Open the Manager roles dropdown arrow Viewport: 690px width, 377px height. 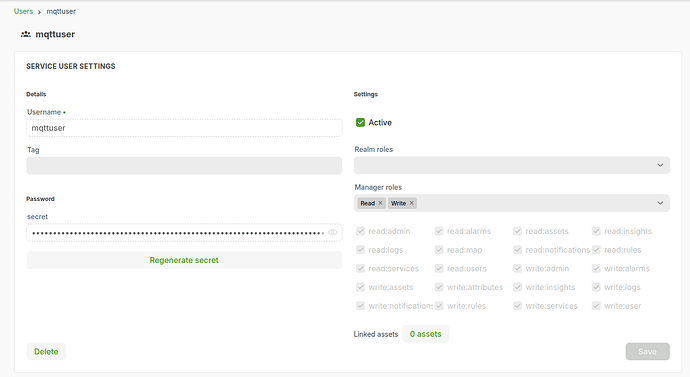[x=660, y=203]
